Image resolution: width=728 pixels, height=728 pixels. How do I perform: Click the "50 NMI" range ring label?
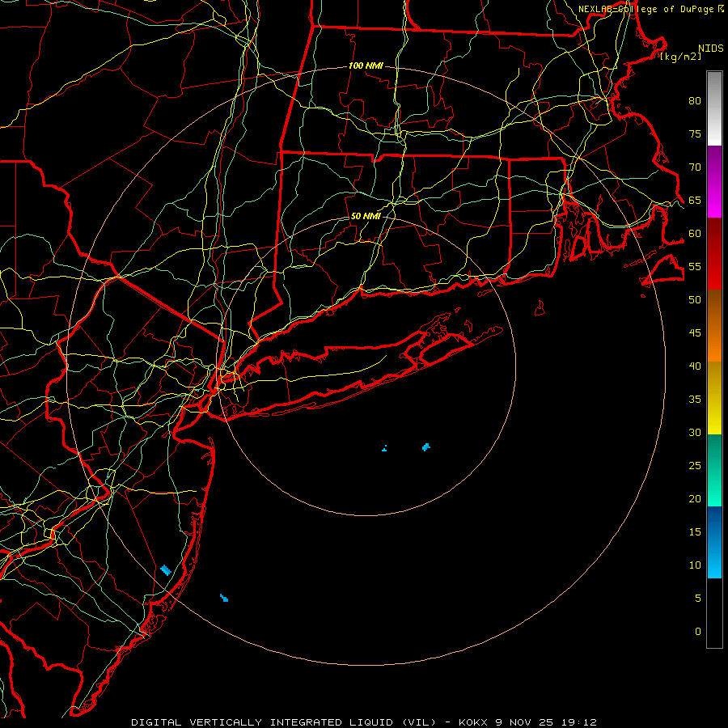(366, 216)
